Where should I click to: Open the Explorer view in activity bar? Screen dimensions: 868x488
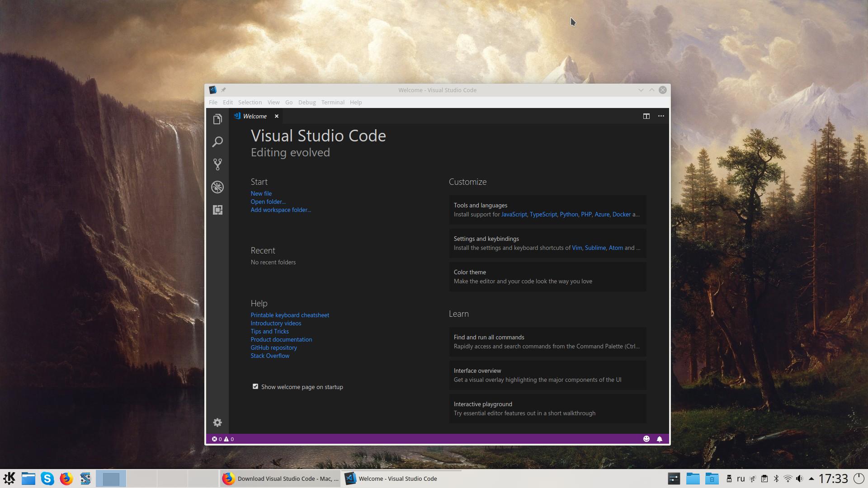(217, 119)
